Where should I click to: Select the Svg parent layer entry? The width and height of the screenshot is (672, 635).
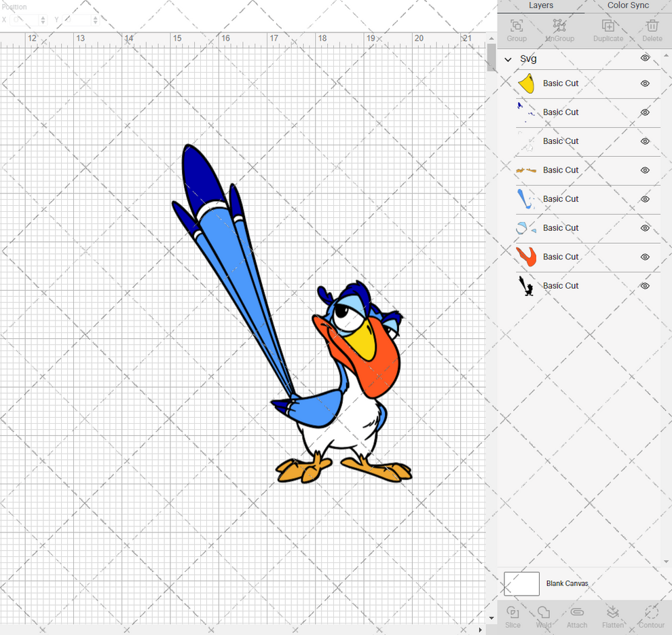point(527,59)
